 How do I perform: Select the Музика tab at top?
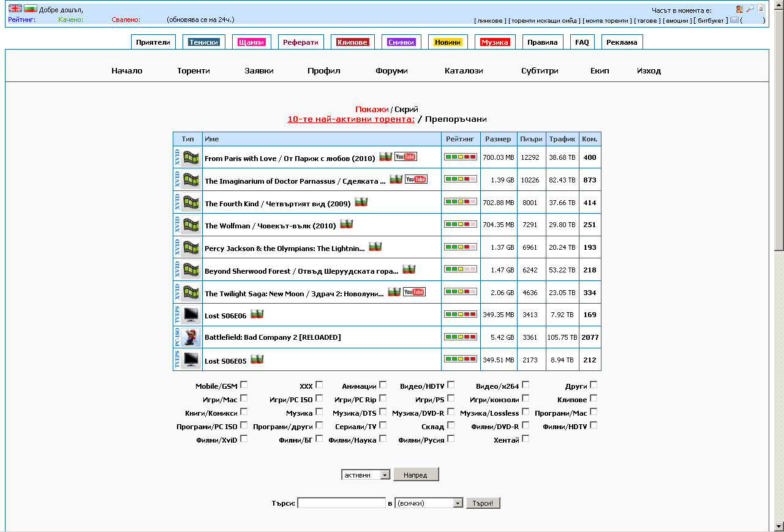pyautogui.click(x=495, y=42)
